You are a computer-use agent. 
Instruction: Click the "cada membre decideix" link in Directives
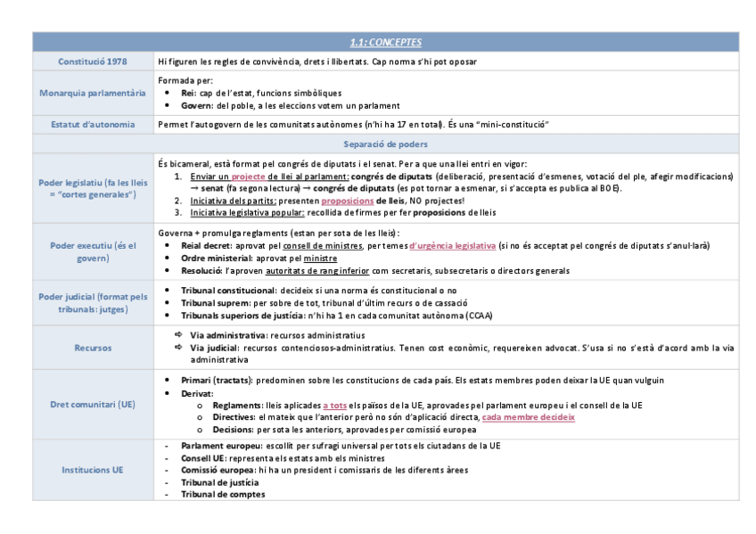(529, 416)
